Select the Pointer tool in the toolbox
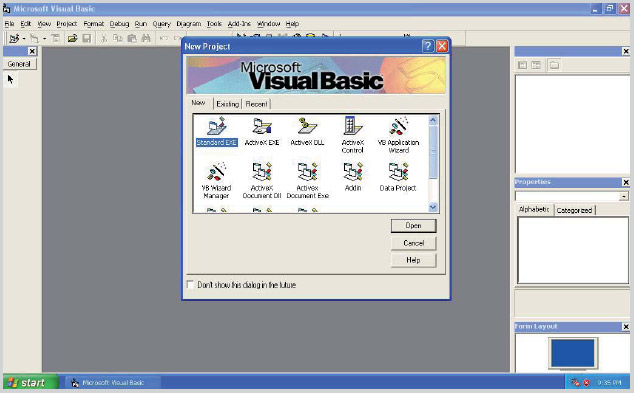 [11, 79]
